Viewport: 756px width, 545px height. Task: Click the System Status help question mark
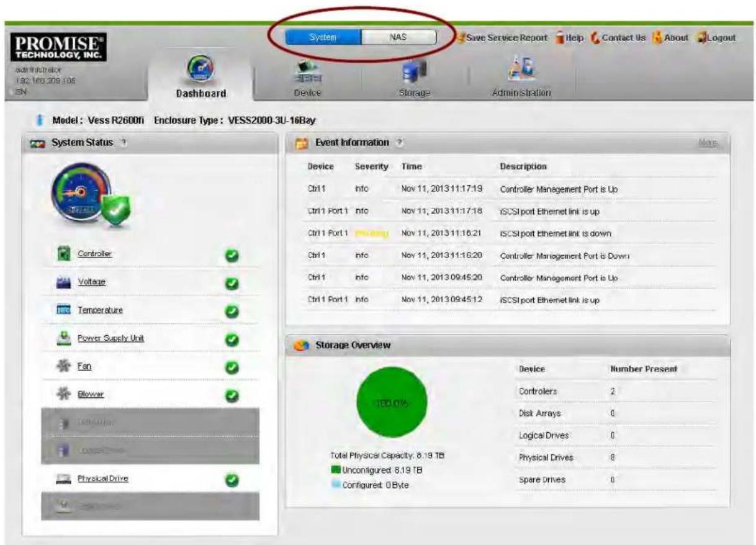click(x=124, y=143)
